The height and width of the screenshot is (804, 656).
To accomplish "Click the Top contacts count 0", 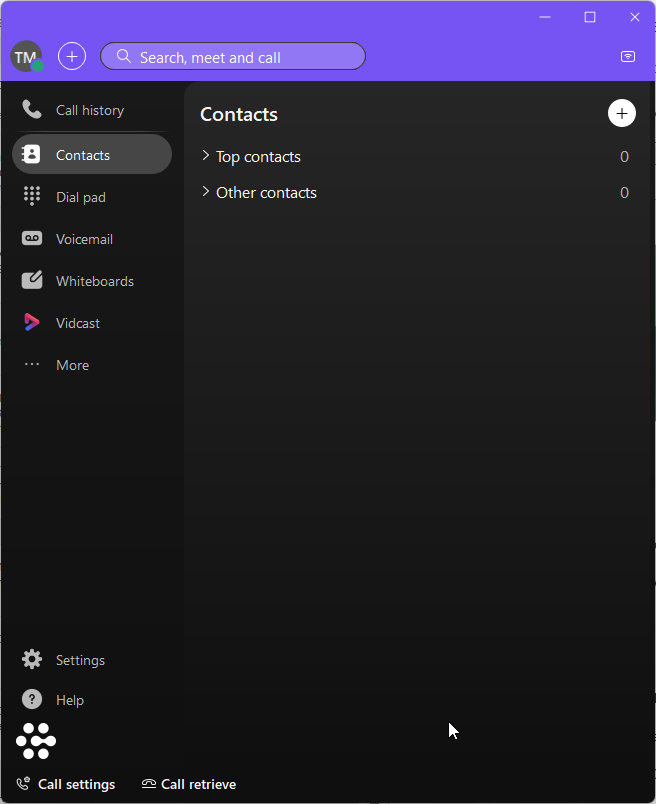I will point(624,156).
